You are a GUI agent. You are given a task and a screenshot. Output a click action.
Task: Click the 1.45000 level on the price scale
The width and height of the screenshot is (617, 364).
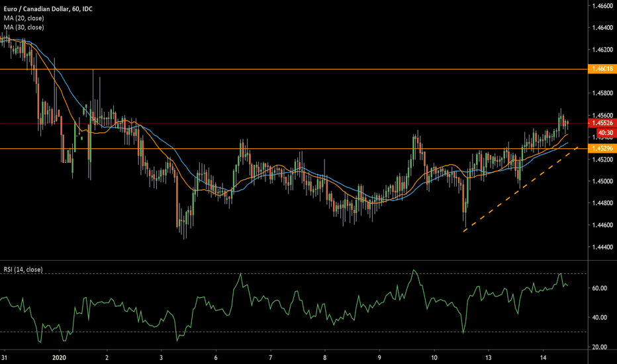click(602, 181)
